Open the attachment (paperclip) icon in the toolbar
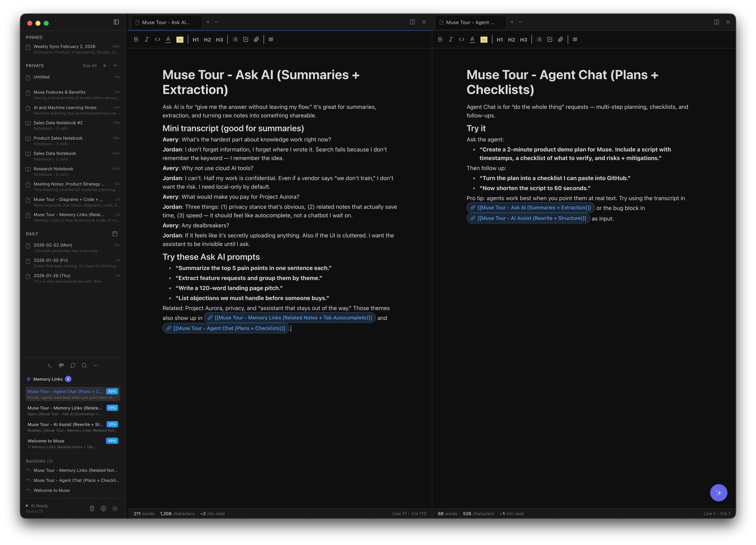 coord(256,39)
